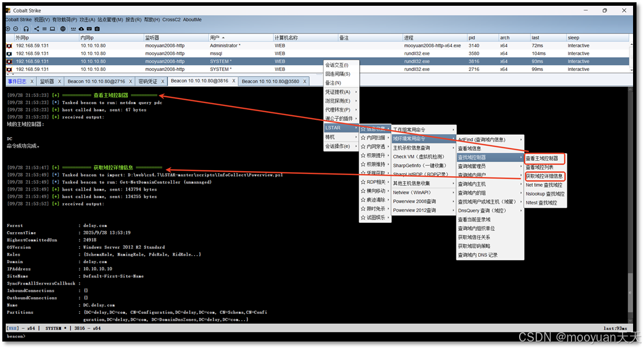Close the 事件日志 tab

[x=32, y=81]
